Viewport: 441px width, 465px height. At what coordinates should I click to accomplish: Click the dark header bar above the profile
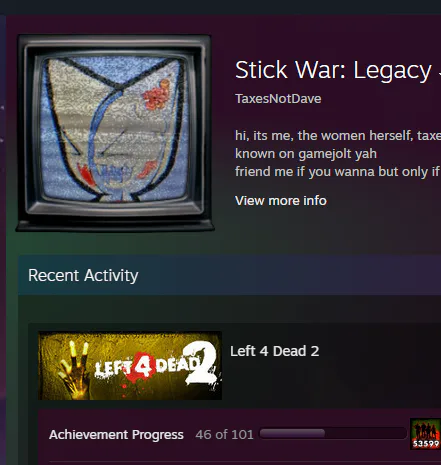(220, 7)
